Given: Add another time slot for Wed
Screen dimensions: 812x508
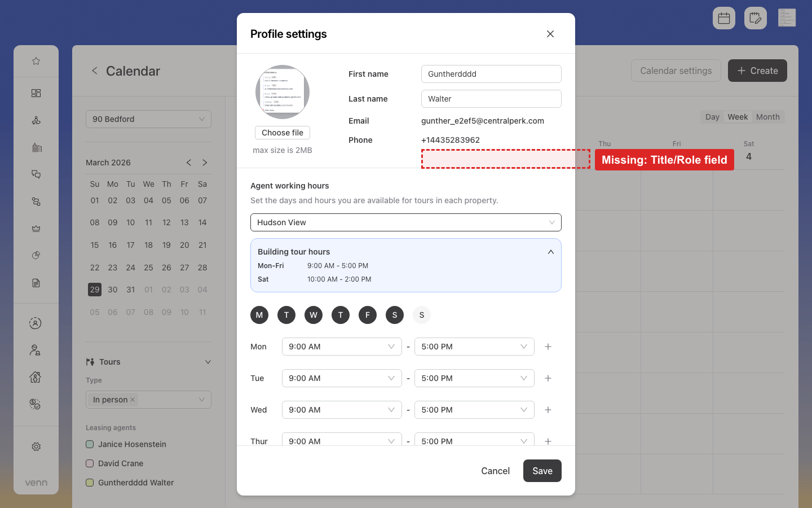Looking at the screenshot, I should pyautogui.click(x=548, y=410).
